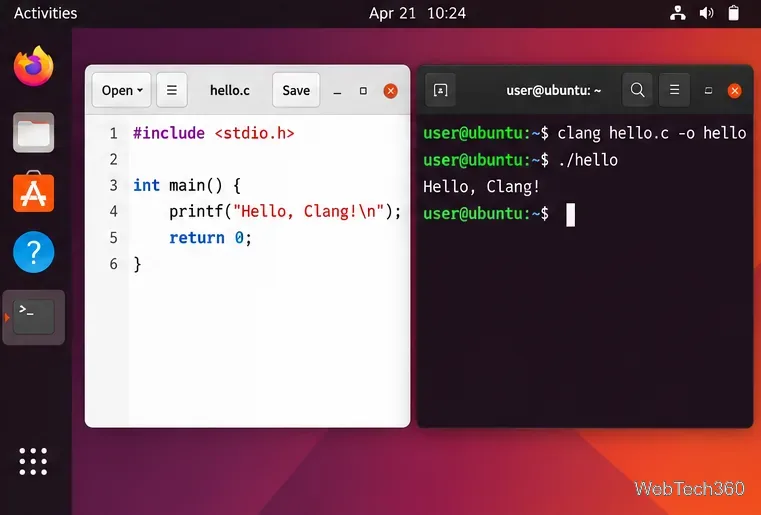761x515 pixels.
Task: Click the volume speaker icon
Action: coord(706,13)
